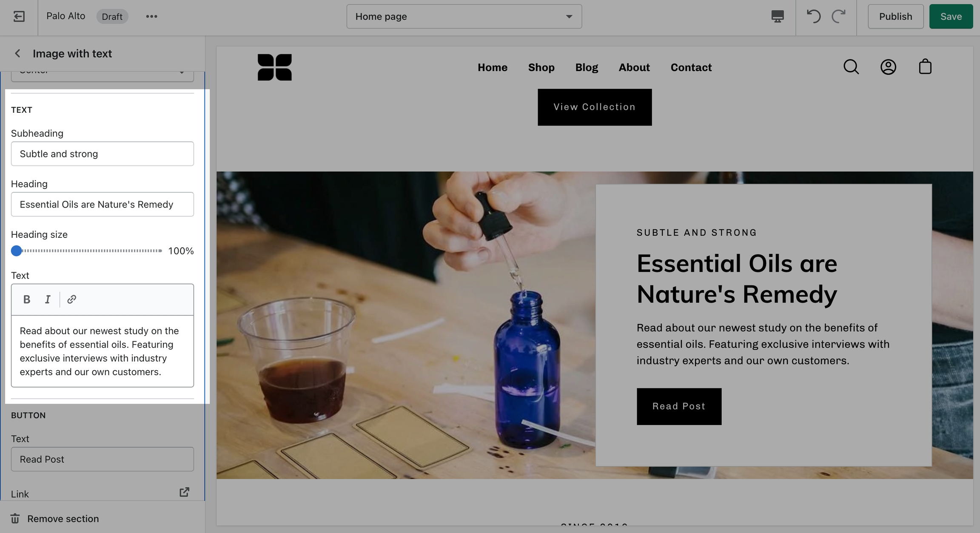Image resolution: width=980 pixels, height=533 pixels.
Task: Open the button link external icon
Action: point(184,492)
